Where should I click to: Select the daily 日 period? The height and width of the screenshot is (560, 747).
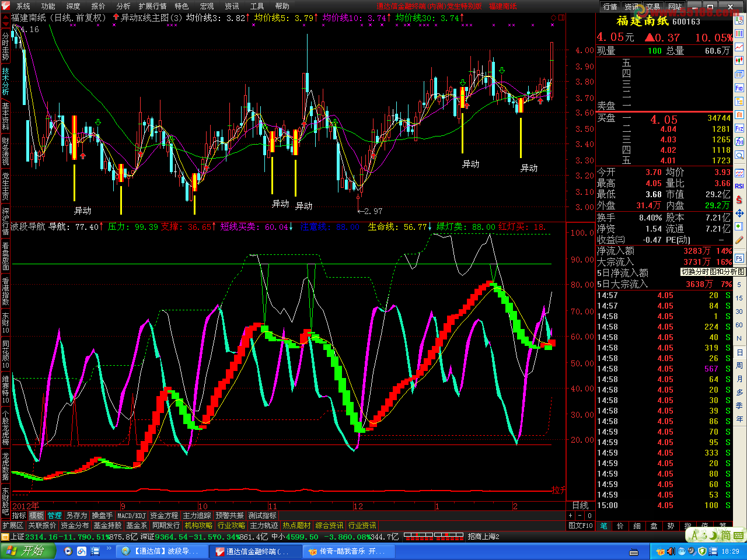tap(739, 352)
